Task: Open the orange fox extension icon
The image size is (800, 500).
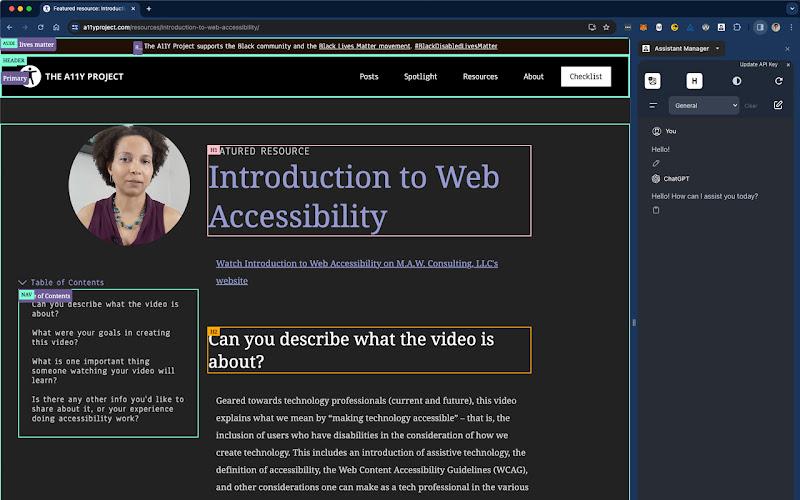Action: click(643, 27)
